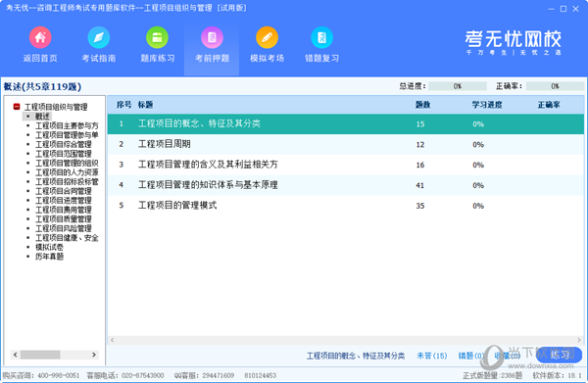Click the 题数 column header

422,105
